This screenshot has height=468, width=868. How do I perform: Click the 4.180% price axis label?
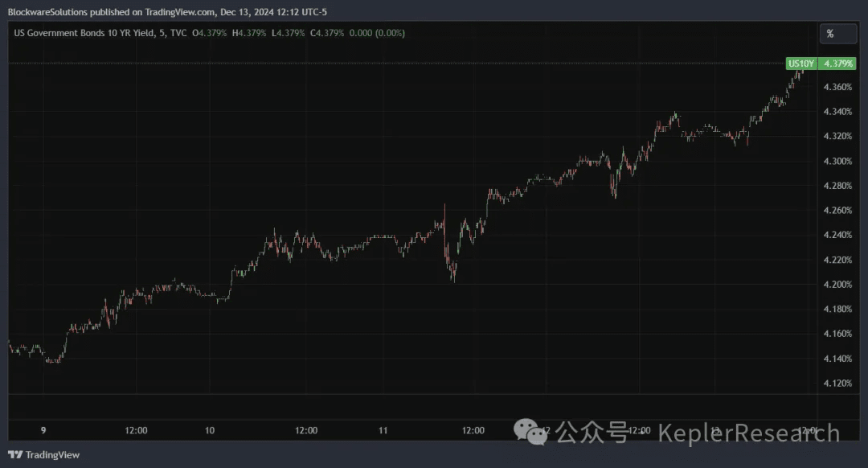coord(837,309)
